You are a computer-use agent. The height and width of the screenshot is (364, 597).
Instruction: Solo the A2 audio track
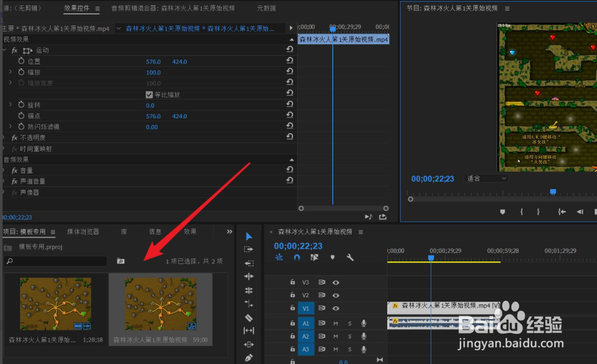click(350, 336)
